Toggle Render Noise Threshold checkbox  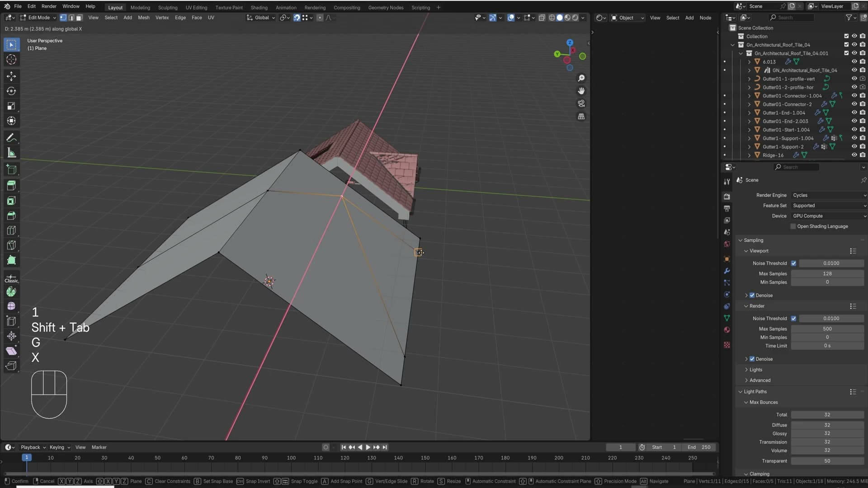click(793, 319)
